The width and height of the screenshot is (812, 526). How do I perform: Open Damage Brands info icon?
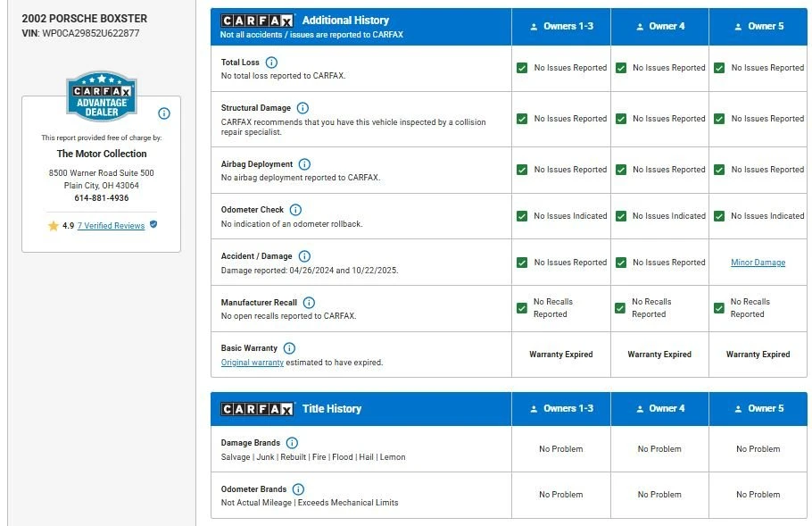click(292, 443)
